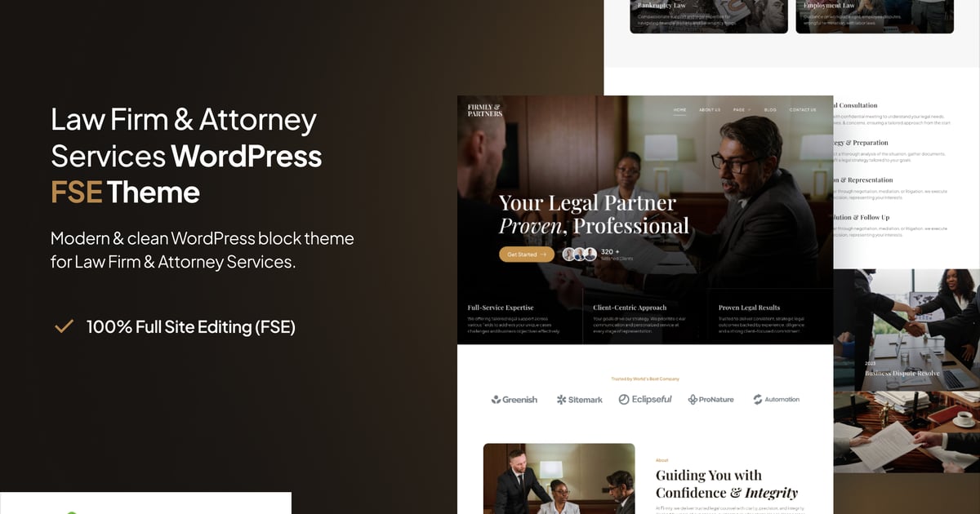The image size is (980, 514).
Task: Click the gold checkmark beside Full Site Editing
Action: 64,326
